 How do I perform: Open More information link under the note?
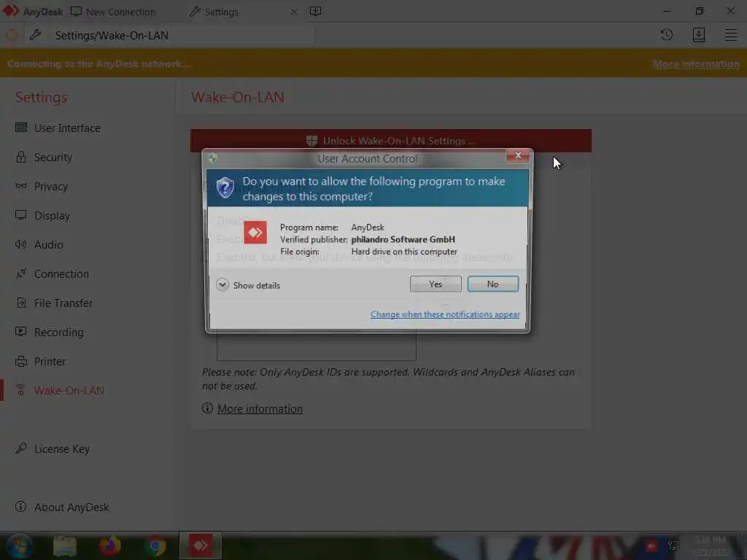tap(260, 408)
